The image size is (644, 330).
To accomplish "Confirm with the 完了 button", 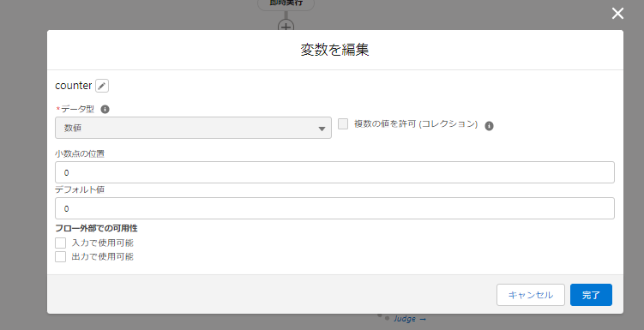I will coord(591,295).
